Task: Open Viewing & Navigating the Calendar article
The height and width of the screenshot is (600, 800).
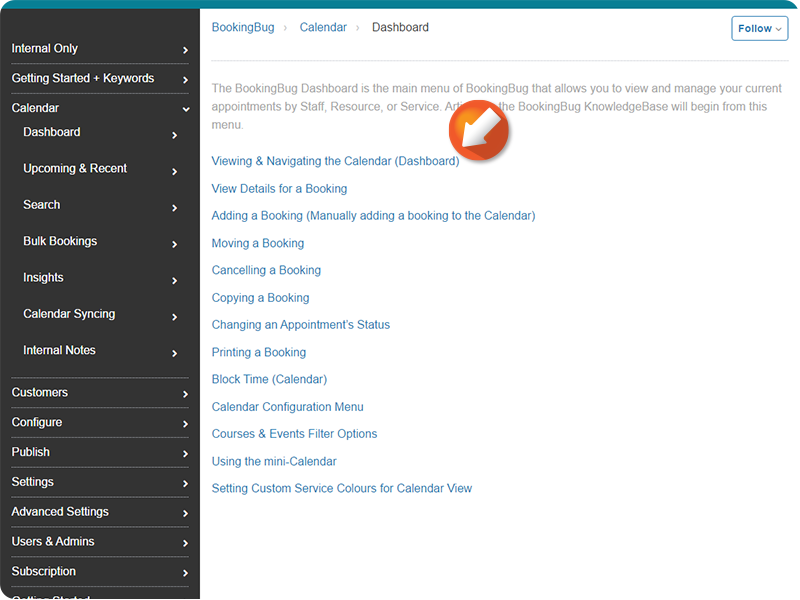Action: (335, 161)
